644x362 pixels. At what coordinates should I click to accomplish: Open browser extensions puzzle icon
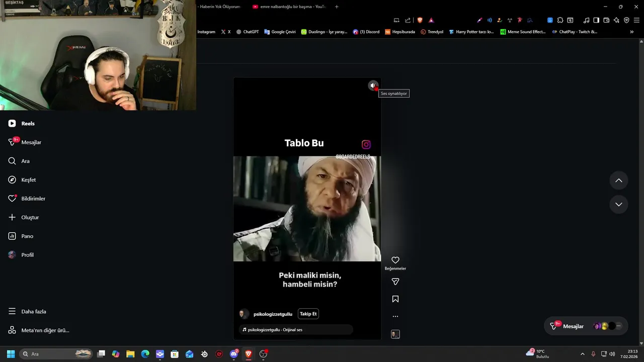point(560,20)
